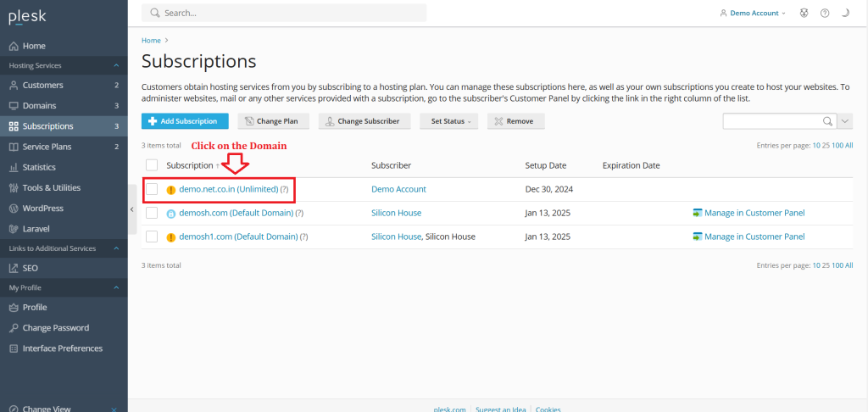The width and height of the screenshot is (868, 412).
Task: Open Customers in the sidebar
Action: (64, 86)
